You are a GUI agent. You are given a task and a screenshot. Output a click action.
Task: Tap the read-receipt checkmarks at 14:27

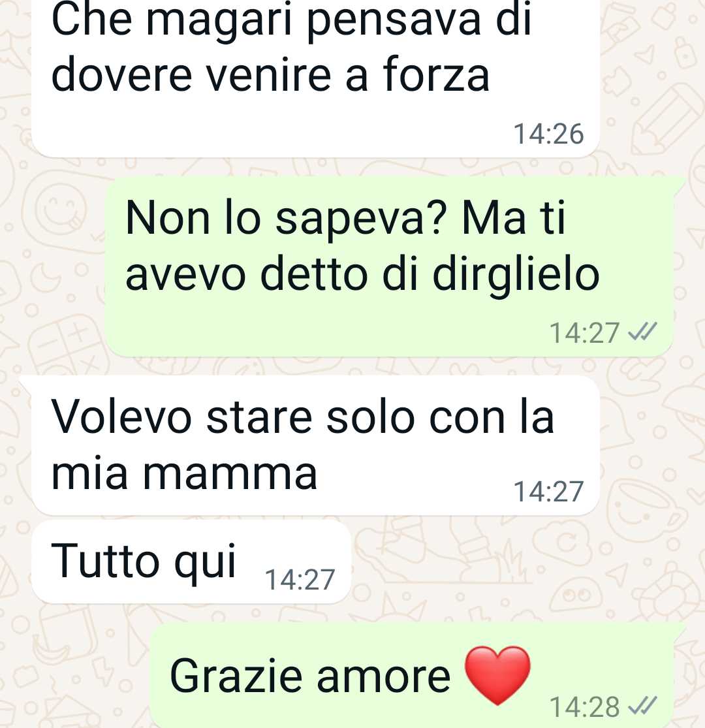tap(642, 332)
